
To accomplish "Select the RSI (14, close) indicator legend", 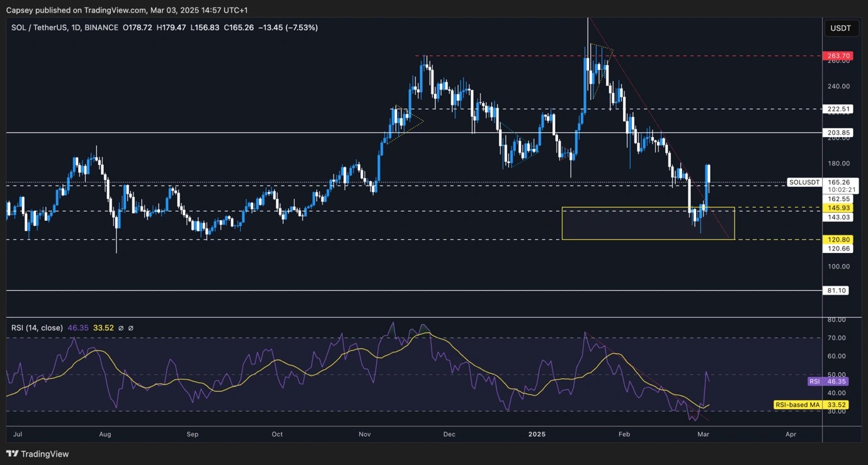I will tap(37, 328).
